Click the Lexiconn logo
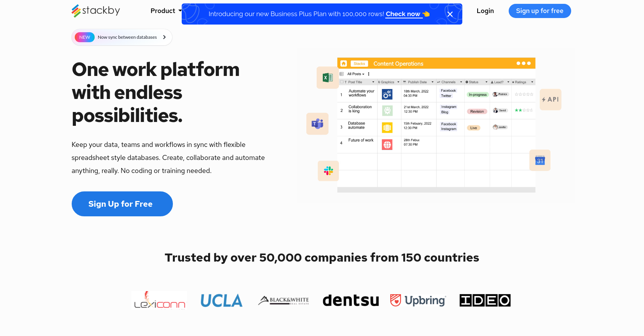Image resolution: width=644 pixels, height=336 pixels. point(159,300)
